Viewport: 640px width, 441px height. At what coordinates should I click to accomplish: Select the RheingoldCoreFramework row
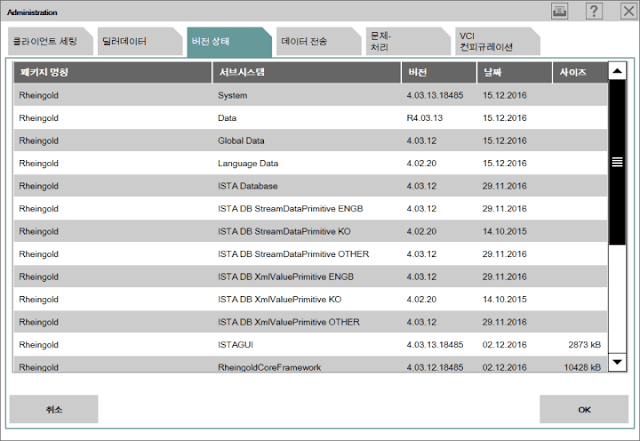coord(310,364)
